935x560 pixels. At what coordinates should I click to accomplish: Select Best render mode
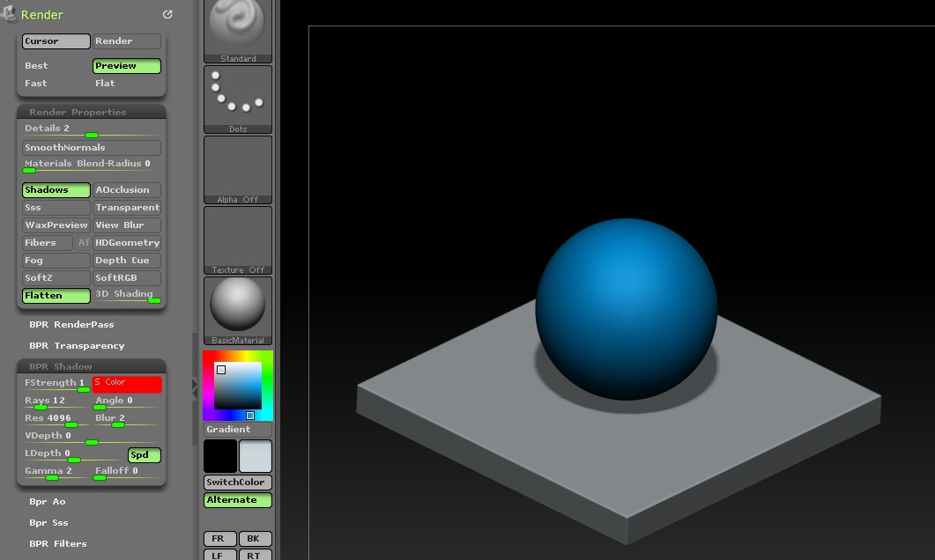pos(56,65)
